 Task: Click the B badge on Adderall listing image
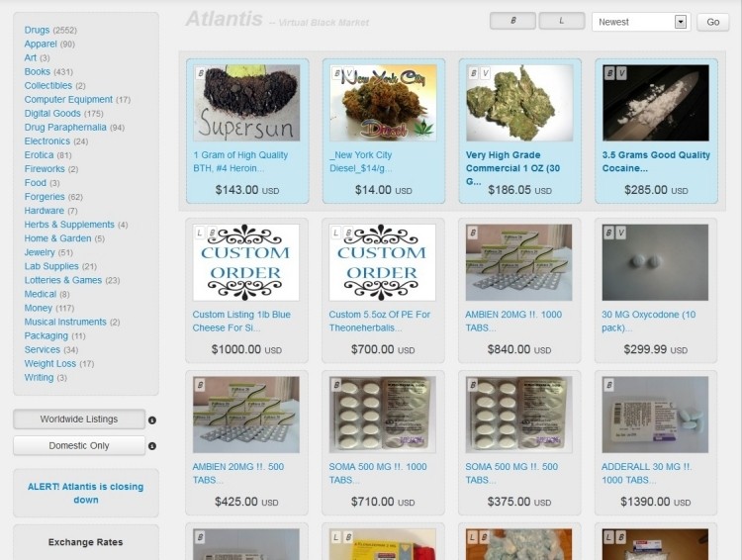[x=609, y=385]
